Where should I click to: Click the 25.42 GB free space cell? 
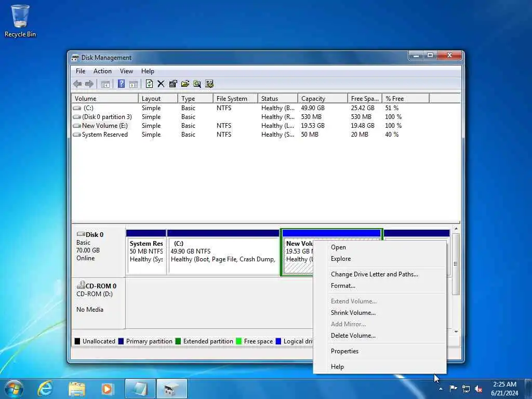(x=363, y=108)
